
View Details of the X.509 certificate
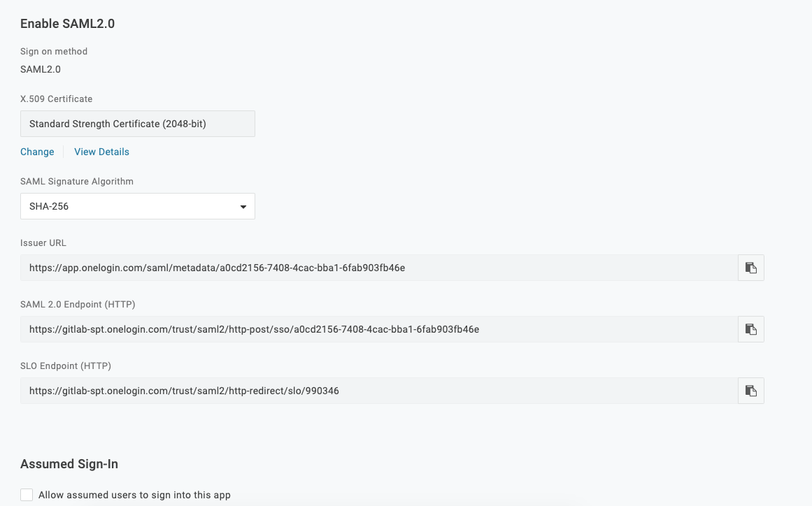[x=101, y=152]
